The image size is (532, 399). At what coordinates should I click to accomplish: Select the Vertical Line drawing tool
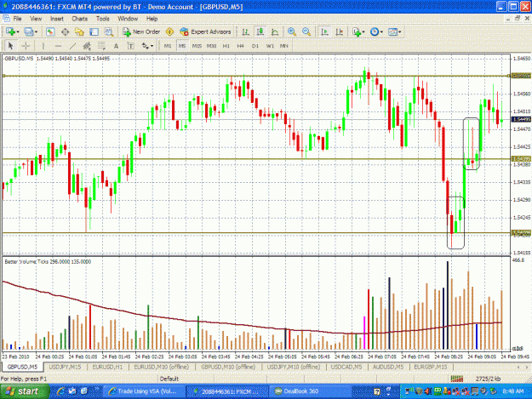pos(43,46)
